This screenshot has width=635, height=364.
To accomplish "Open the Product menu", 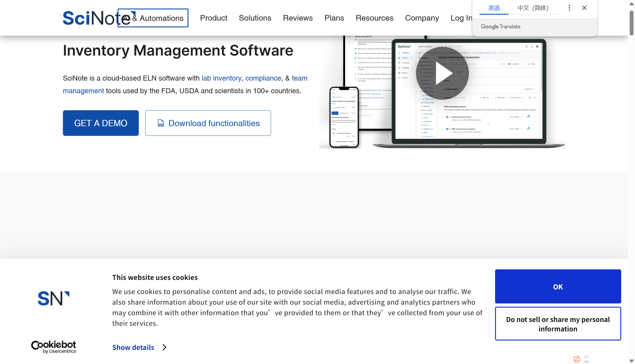I will pos(213,18).
